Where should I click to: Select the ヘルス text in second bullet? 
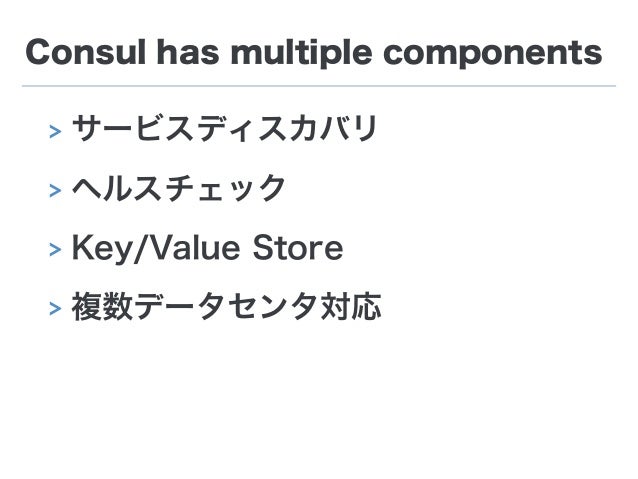coord(116,188)
